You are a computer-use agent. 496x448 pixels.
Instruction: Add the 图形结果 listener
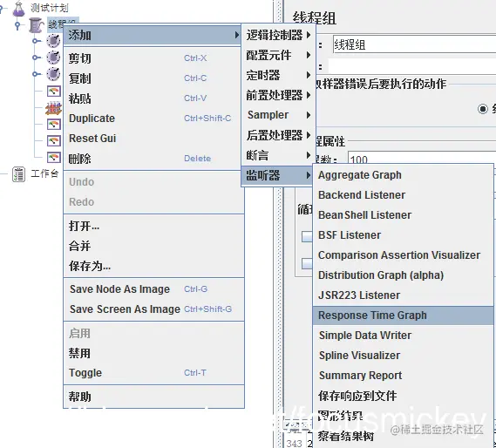pos(404,416)
